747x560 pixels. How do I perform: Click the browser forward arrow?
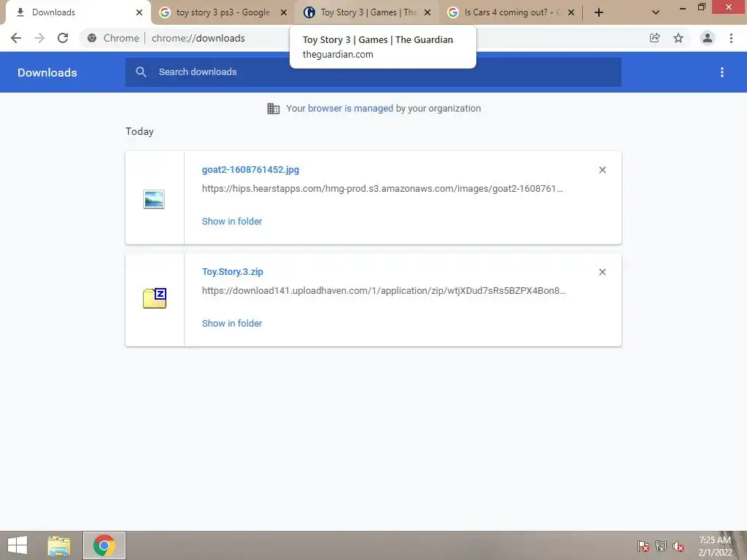click(x=39, y=38)
